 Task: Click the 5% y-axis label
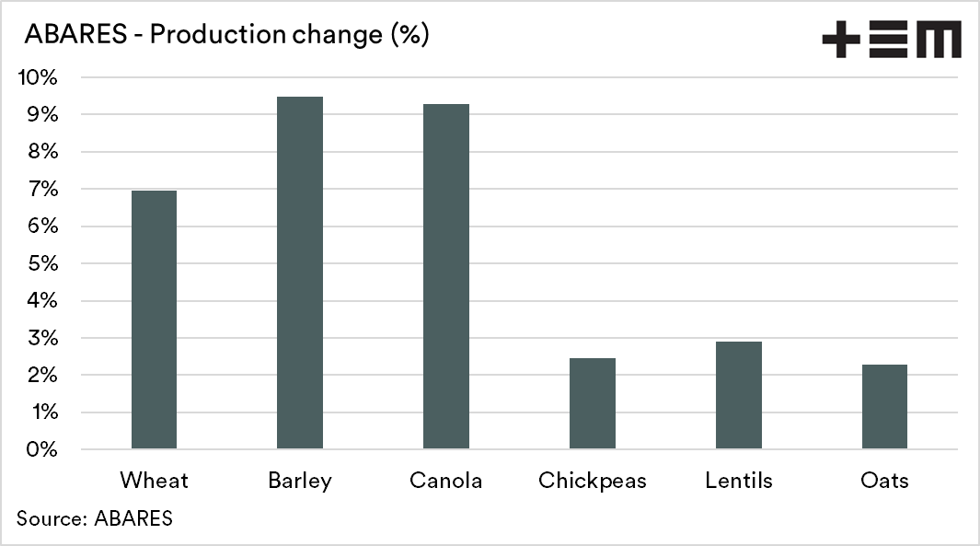(43, 263)
